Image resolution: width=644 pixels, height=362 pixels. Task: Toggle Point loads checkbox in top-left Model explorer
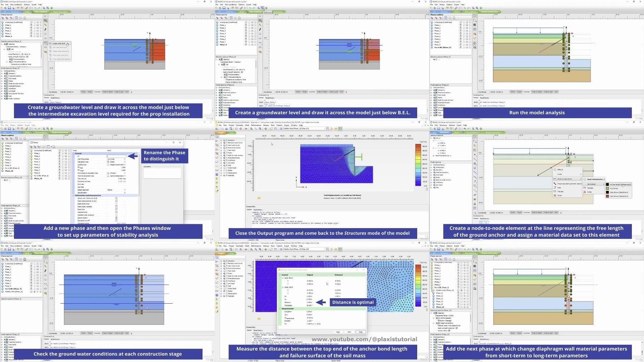(7, 78)
